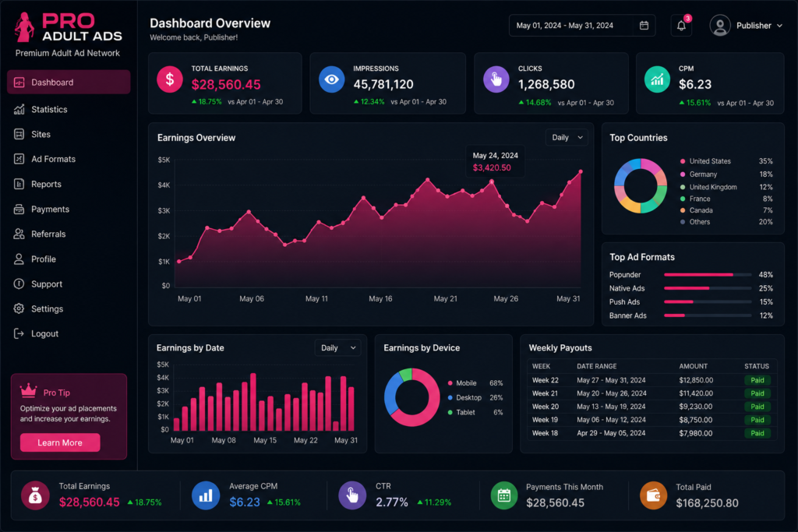Click the Profile person icon in sidebar
This screenshot has height=532, width=798.
pyautogui.click(x=19, y=259)
